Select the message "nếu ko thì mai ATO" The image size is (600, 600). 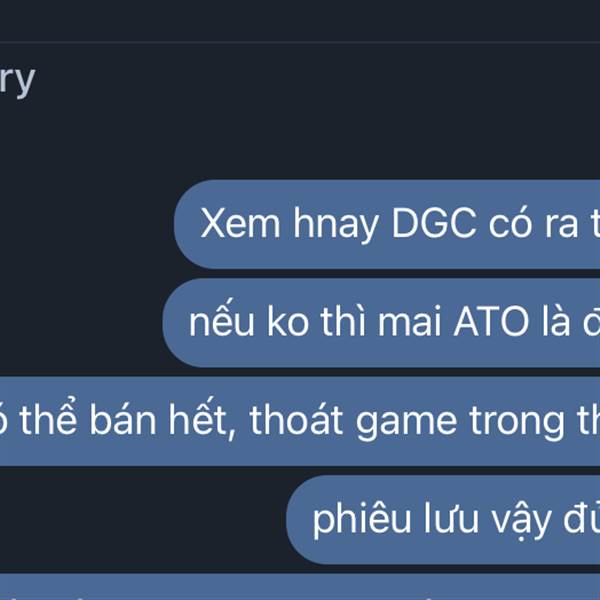(x=381, y=323)
